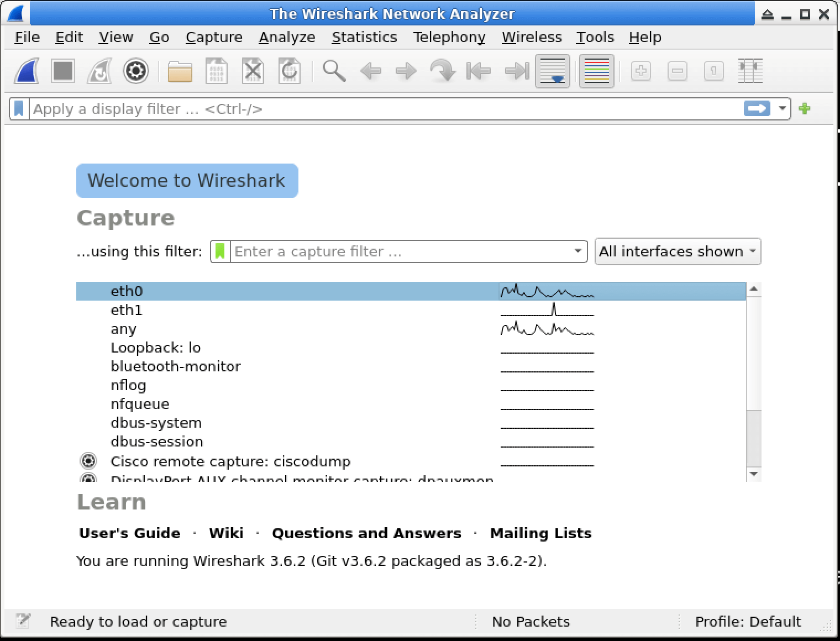This screenshot has height=641, width=840.
Task: Reload this capture file icon
Action: pos(290,71)
